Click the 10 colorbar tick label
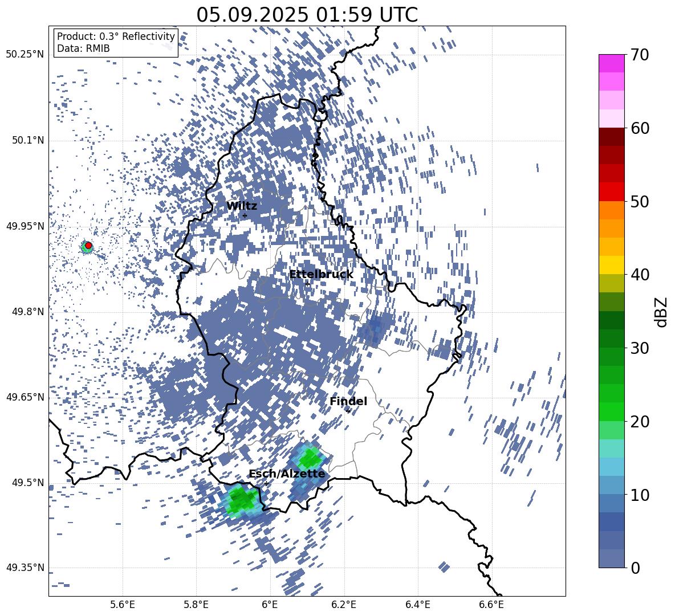The height and width of the screenshot is (616, 675). [640, 495]
